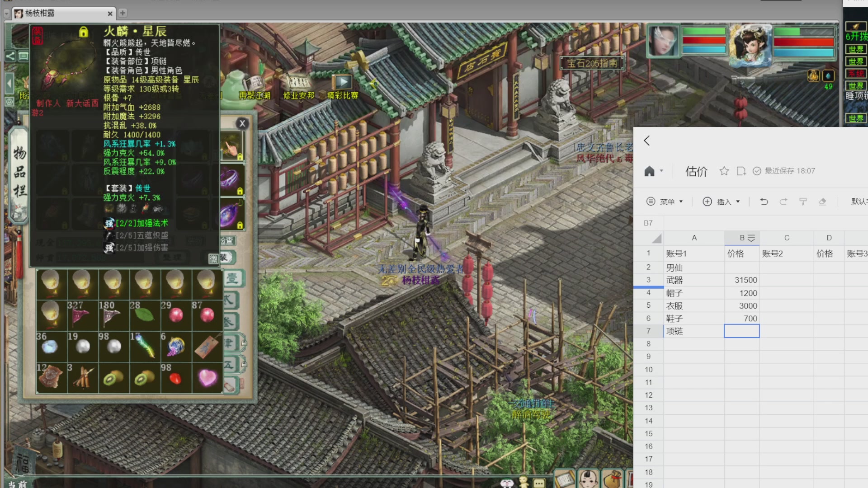Screen dimensions: 868x488
Task: Click the 宝石205指南 sign label
Action: click(592, 63)
